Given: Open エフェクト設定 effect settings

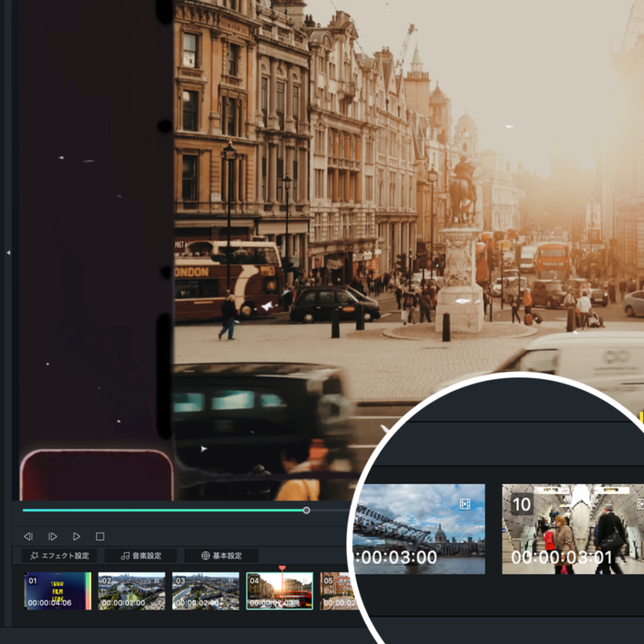Looking at the screenshot, I should 60,555.
